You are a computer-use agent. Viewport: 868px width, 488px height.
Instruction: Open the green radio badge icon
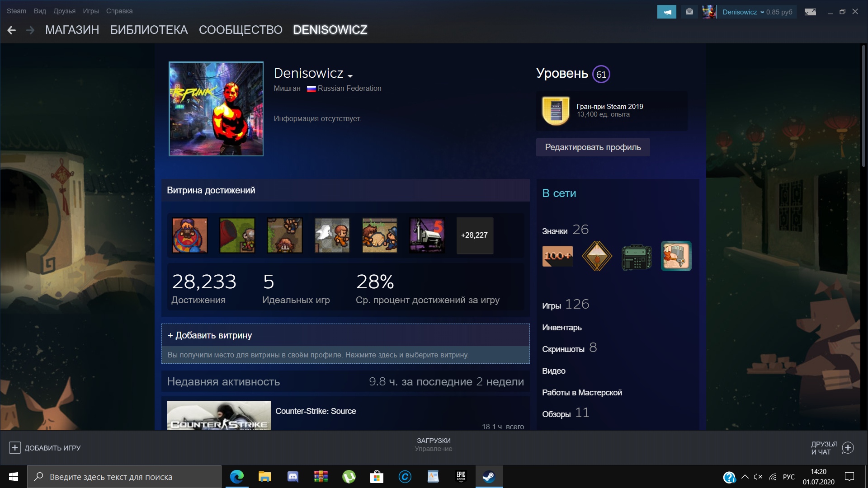[637, 257]
